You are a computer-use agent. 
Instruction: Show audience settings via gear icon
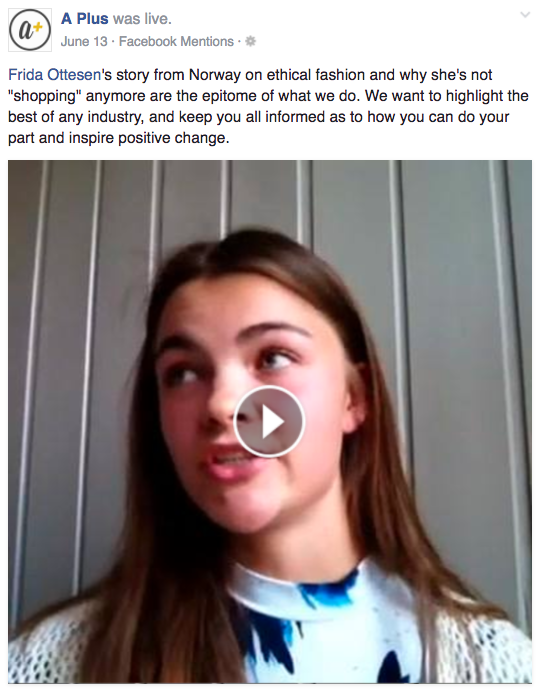pyautogui.click(x=251, y=41)
